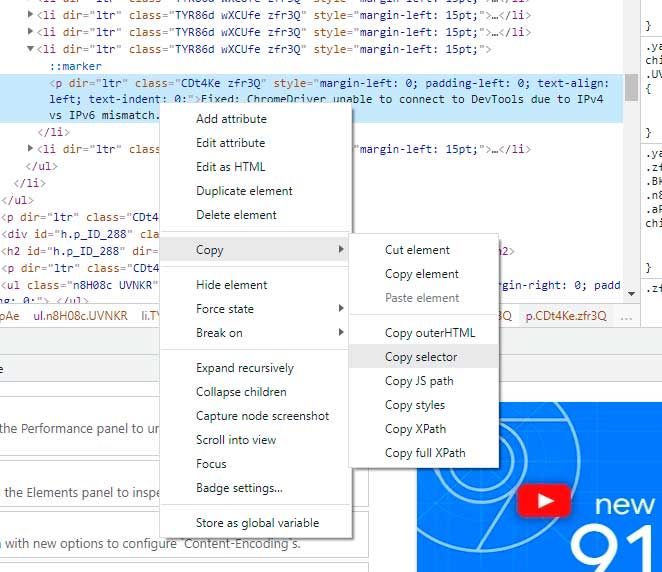Click ul.n8H08c.UVNKR breadcrumb
662x572 pixels.
click(80, 316)
